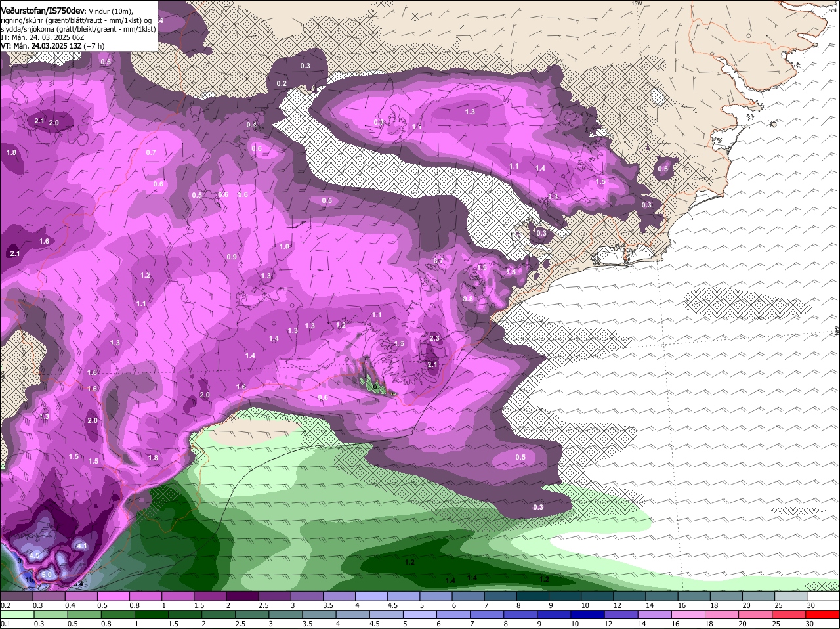
Task: Pick the light lavender 4 swatch in snow legend
Action: tap(371, 596)
